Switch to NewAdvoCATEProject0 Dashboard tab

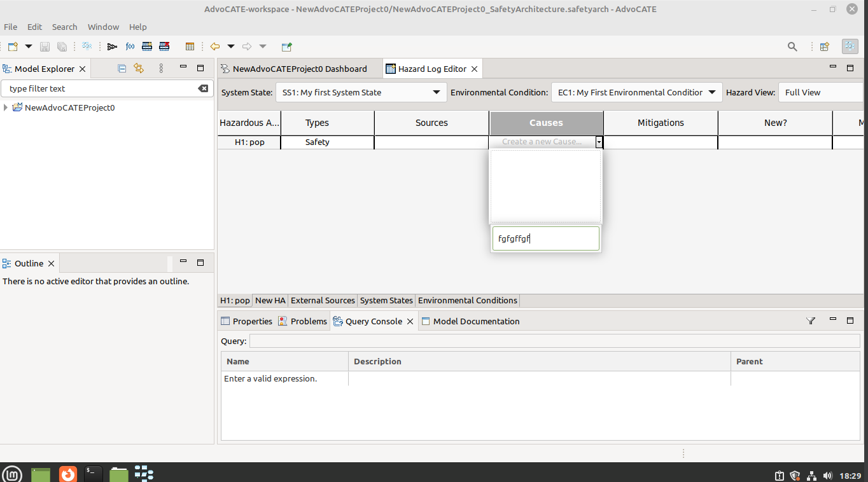click(x=300, y=69)
